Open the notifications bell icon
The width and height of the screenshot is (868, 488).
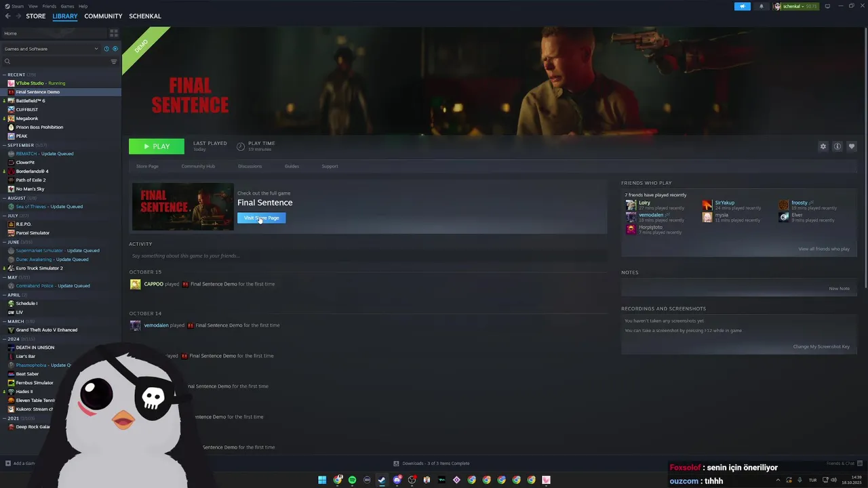[x=761, y=6]
